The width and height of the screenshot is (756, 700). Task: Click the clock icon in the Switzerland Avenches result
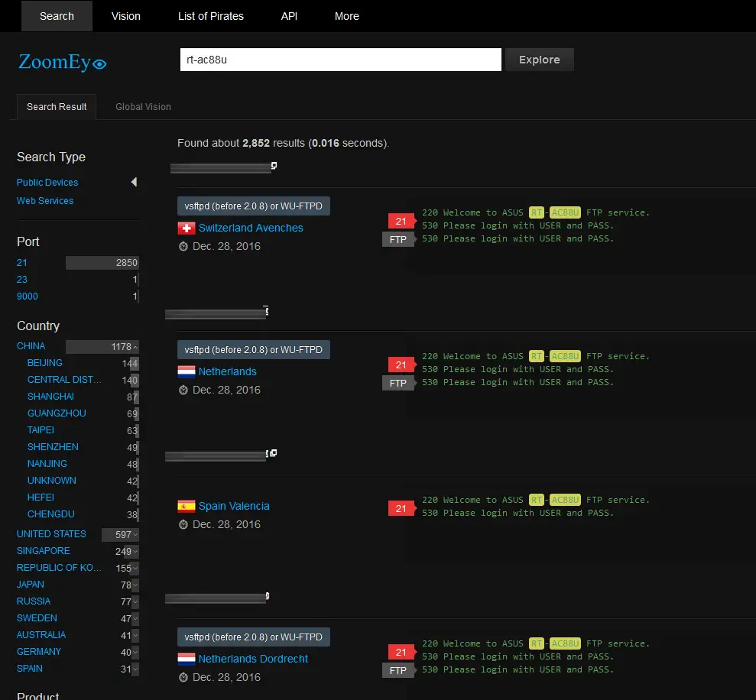click(183, 246)
